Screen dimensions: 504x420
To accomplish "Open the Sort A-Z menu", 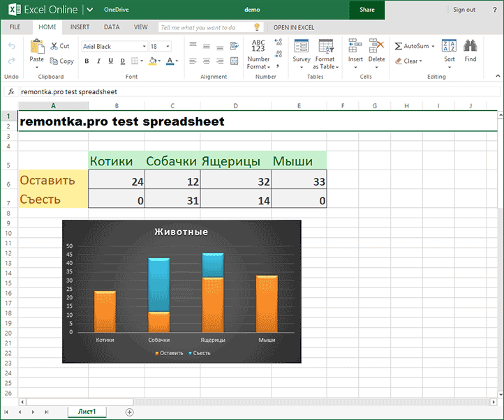I will point(449,54).
